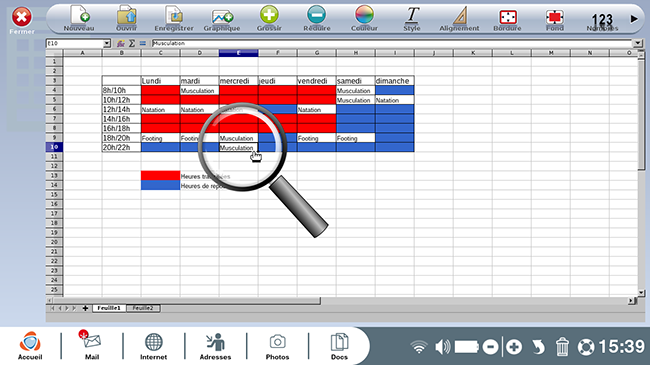This screenshot has width=650, height=365.
Task: Select the 12h/14h time cell
Action: pos(121,109)
